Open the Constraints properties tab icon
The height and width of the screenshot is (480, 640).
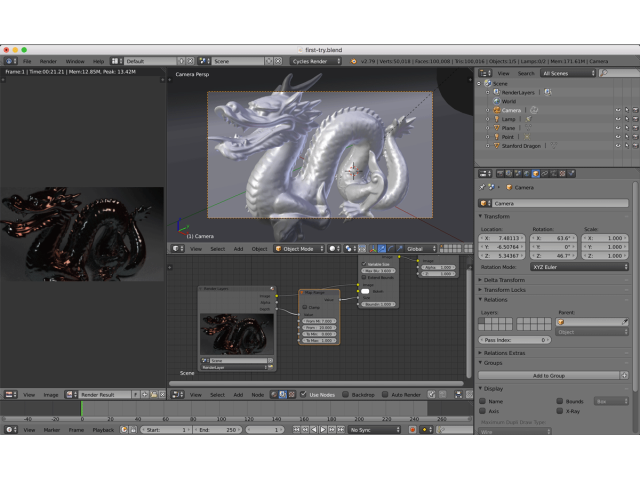[544, 173]
